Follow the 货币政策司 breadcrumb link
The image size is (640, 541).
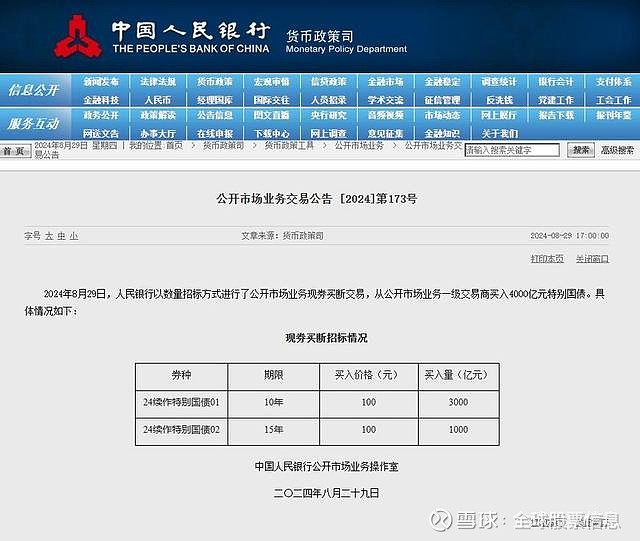(224, 146)
